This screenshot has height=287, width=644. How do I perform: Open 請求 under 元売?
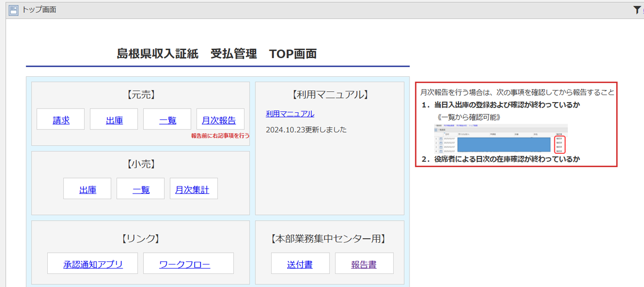click(61, 119)
